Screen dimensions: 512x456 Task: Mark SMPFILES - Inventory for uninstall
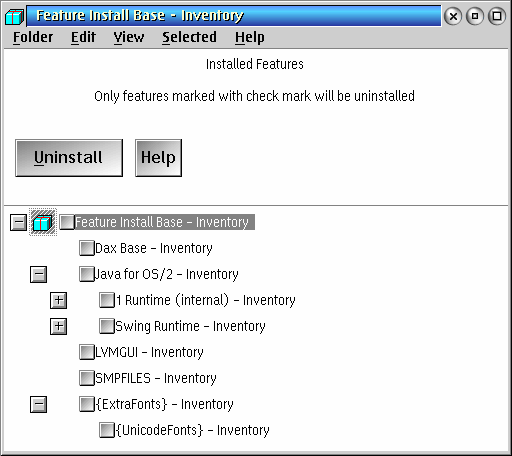click(87, 378)
